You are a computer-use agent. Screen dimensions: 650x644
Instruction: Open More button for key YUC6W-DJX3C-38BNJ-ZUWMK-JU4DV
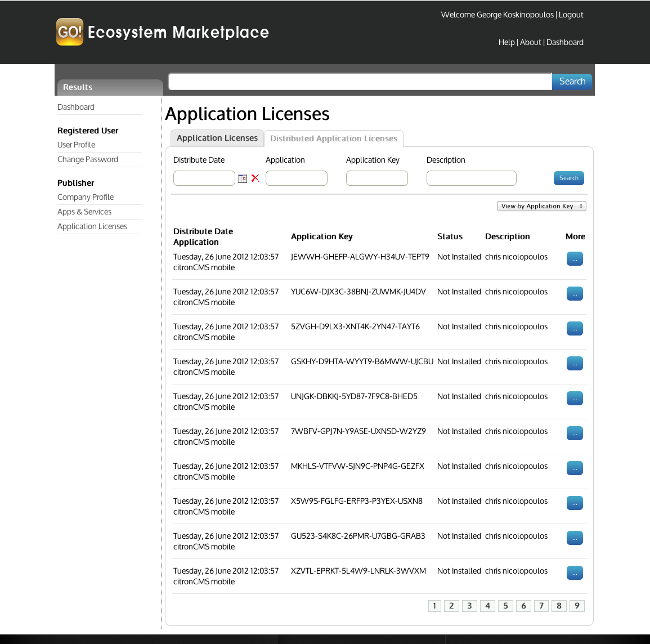click(575, 294)
